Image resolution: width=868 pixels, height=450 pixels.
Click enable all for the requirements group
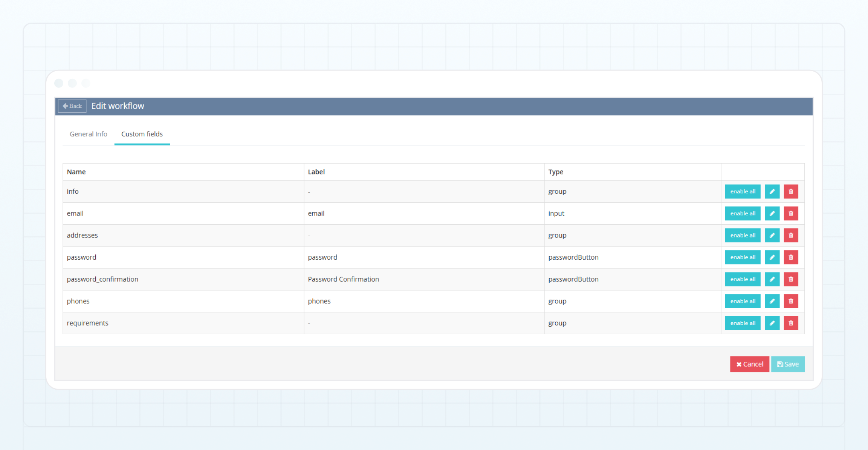pos(742,323)
